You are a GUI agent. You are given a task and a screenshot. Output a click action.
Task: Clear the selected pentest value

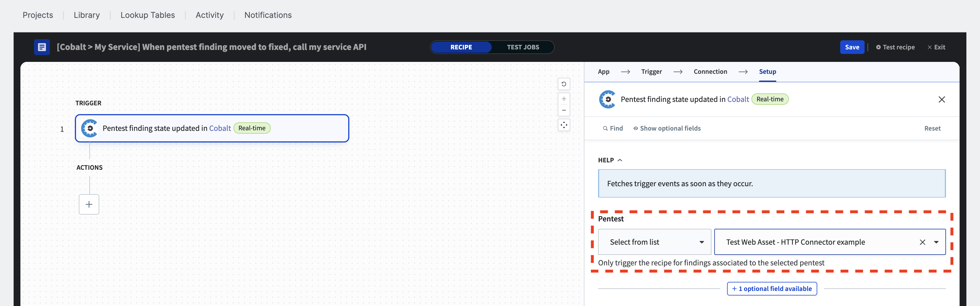922,242
